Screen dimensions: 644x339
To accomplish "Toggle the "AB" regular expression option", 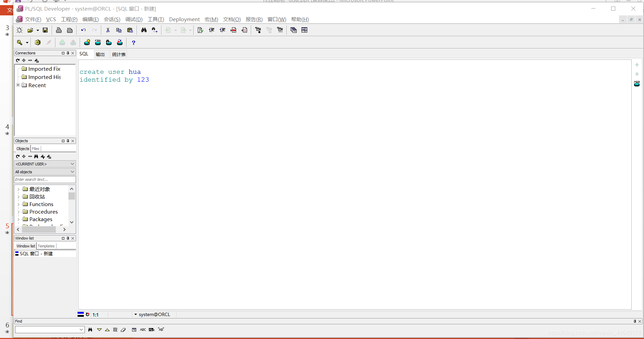I will [x=161, y=330].
